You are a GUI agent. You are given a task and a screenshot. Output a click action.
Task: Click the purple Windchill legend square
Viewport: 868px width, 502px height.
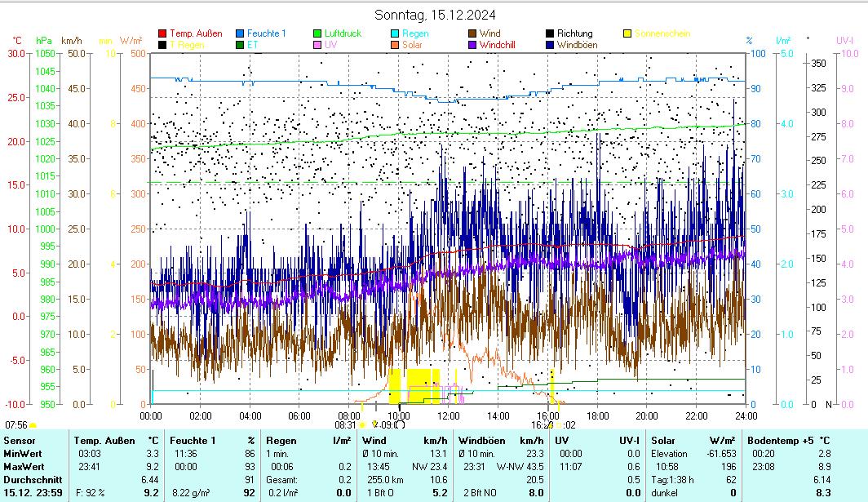tap(472, 45)
